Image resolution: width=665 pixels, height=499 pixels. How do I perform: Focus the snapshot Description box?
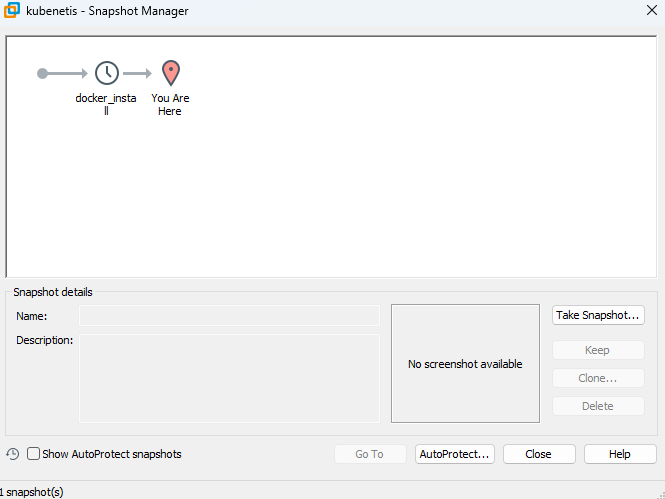[x=229, y=379]
